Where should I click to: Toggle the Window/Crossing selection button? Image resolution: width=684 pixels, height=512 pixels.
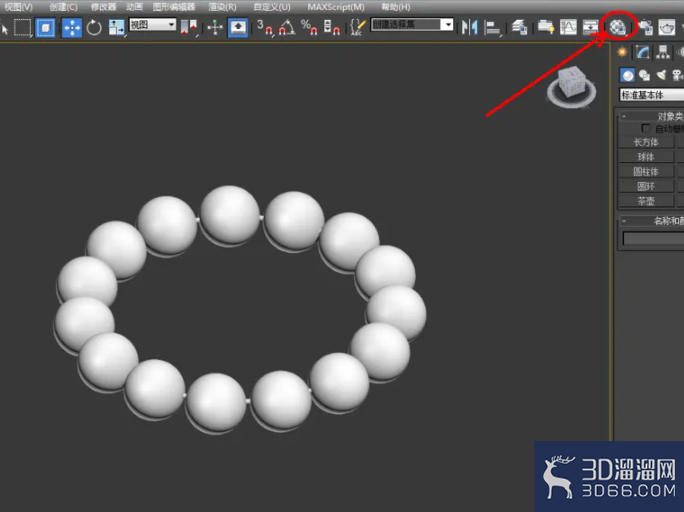pyautogui.click(x=45, y=28)
